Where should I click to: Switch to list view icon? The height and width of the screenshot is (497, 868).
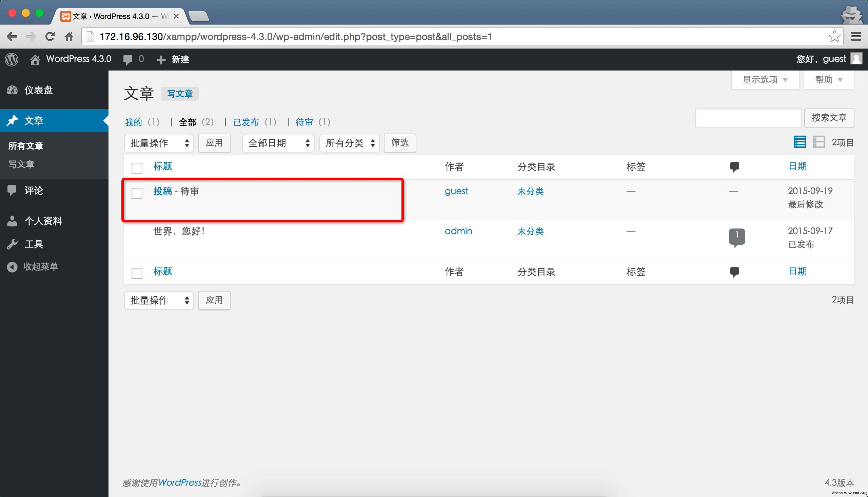(800, 142)
